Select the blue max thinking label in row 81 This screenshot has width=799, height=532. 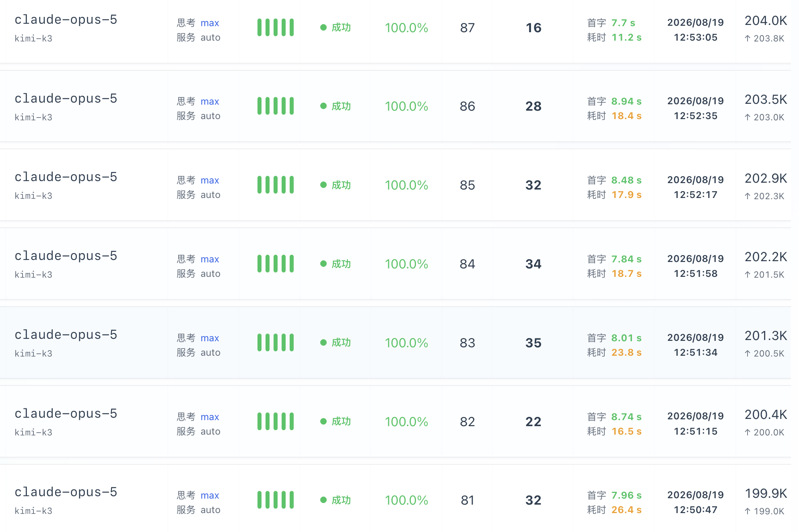(x=210, y=495)
